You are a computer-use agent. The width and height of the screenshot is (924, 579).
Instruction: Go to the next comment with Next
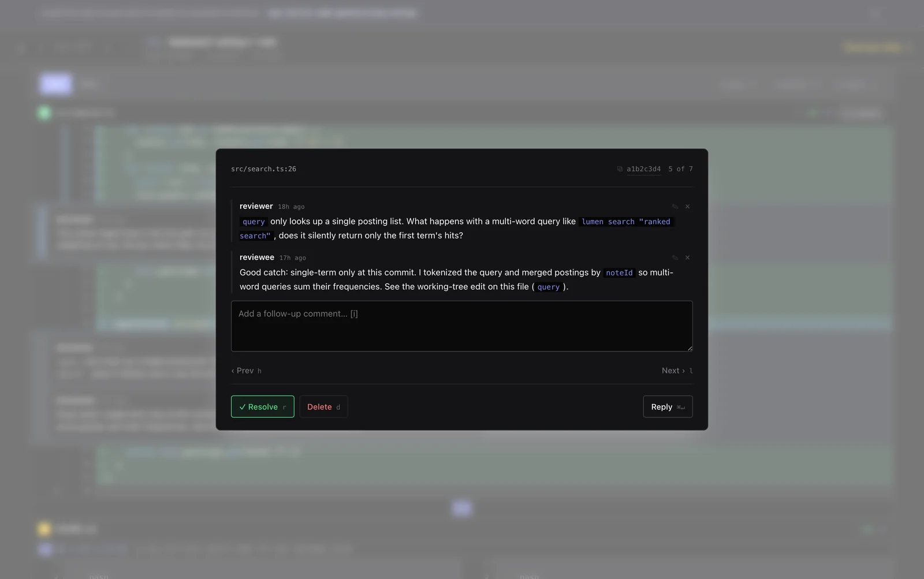[x=677, y=371]
